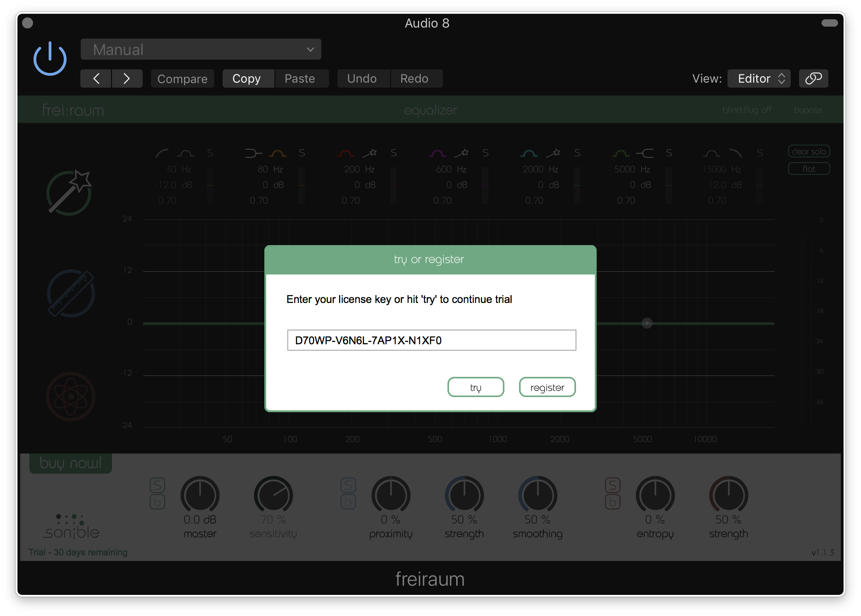861x616 pixels.
Task: Click the b button beside master knob
Action: (157, 502)
